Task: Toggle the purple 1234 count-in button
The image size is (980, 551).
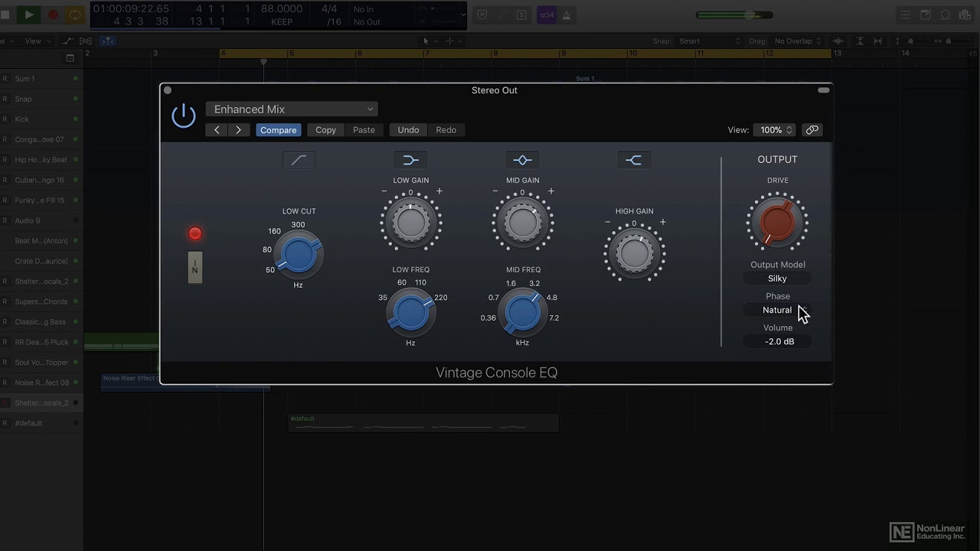Action: pyautogui.click(x=546, y=15)
